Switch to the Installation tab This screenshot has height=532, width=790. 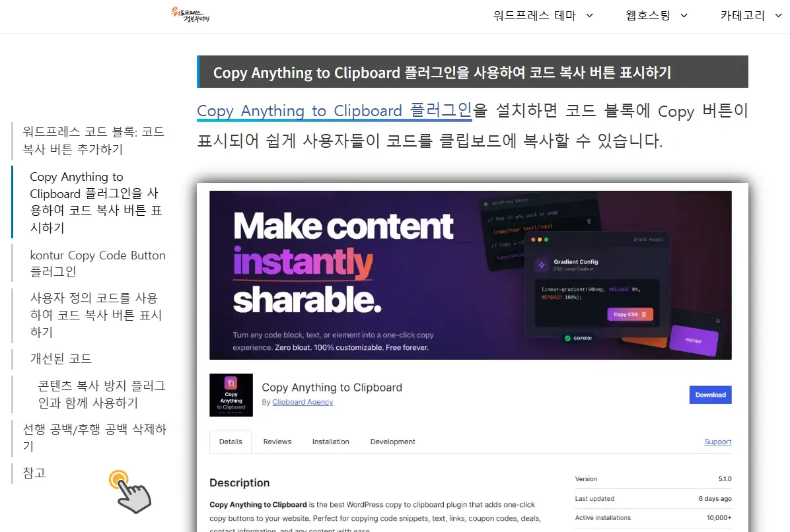pos(330,442)
